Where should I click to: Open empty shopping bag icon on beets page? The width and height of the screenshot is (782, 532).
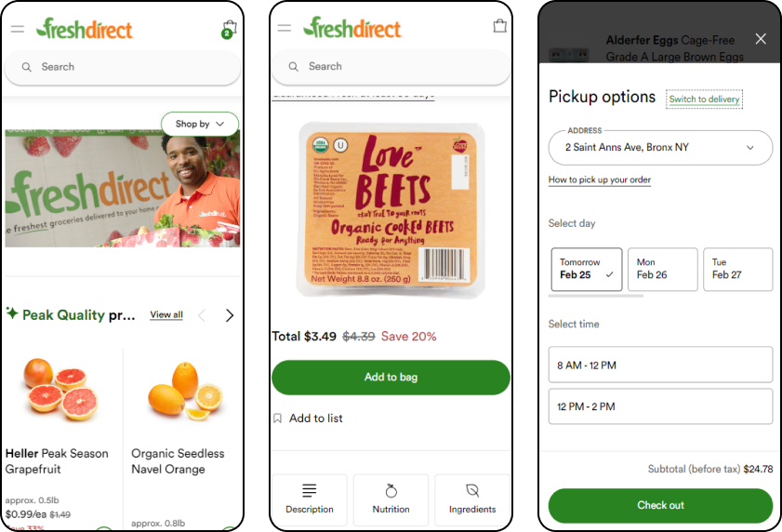pos(499,25)
